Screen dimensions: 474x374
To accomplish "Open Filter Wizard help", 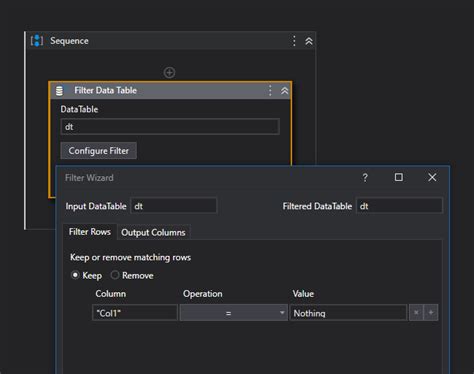I will point(365,177).
